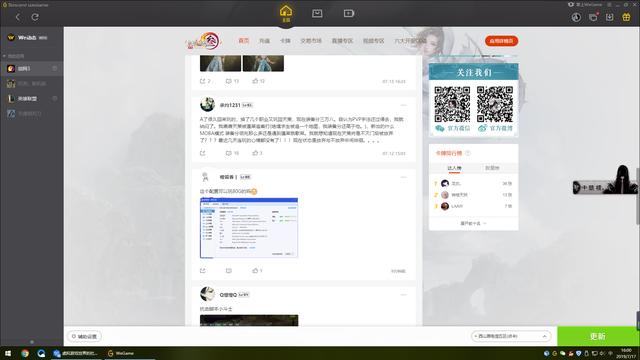Screen dimensions: 640x360
Task: Click the red pill button in site header
Action: tap(501, 41)
